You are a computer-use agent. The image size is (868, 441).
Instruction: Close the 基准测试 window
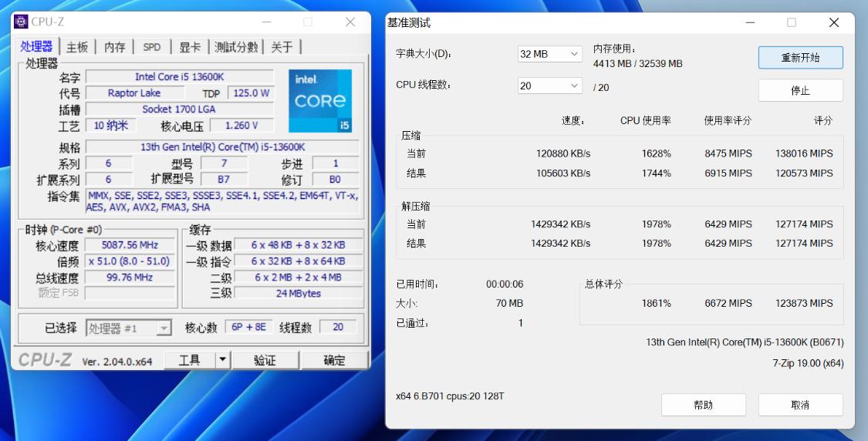tap(834, 22)
